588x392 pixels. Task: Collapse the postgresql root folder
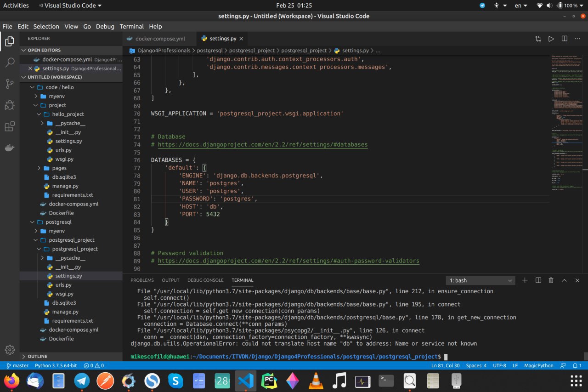(71, 222)
